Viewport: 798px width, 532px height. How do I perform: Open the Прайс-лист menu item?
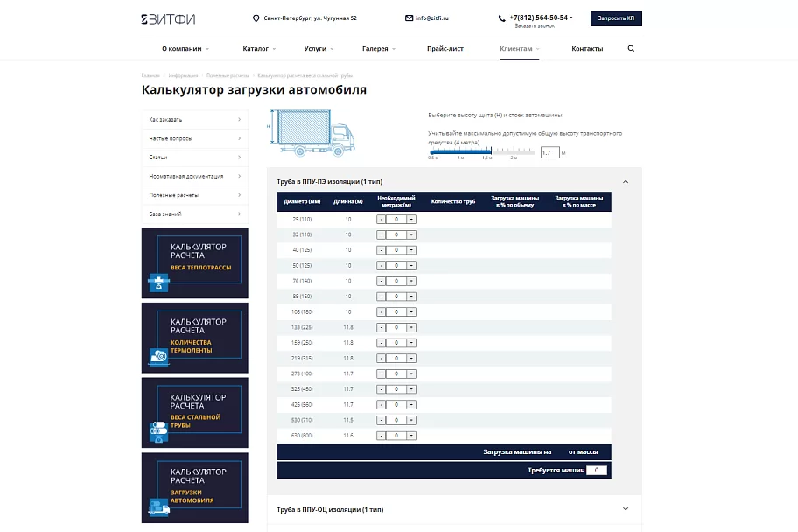tap(445, 49)
